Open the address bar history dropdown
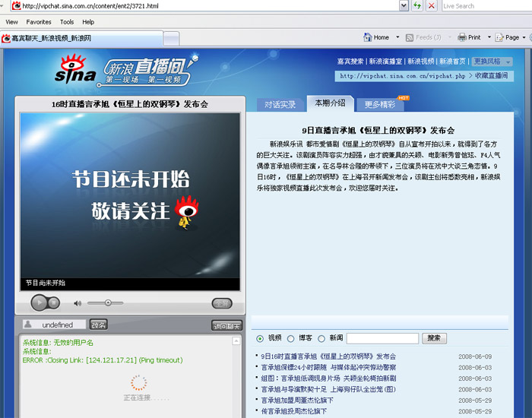This screenshot has height=418, width=532. [x=404, y=6]
